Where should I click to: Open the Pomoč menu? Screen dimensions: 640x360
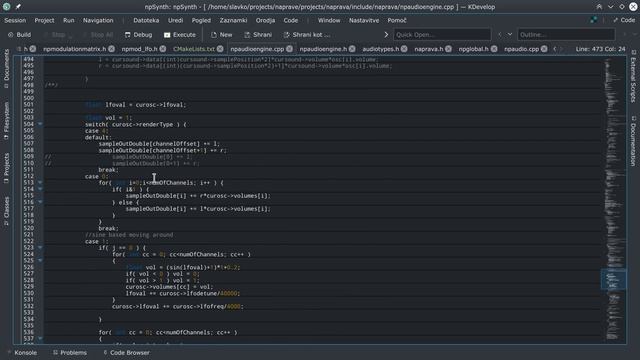(x=397, y=20)
